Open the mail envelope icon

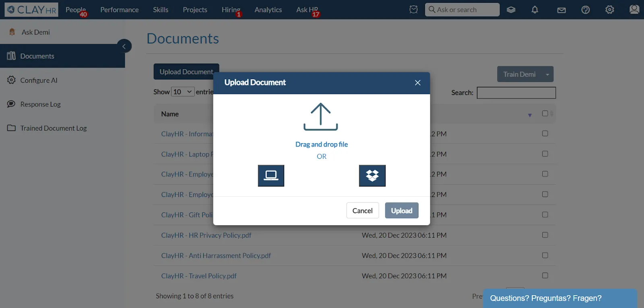tap(561, 10)
